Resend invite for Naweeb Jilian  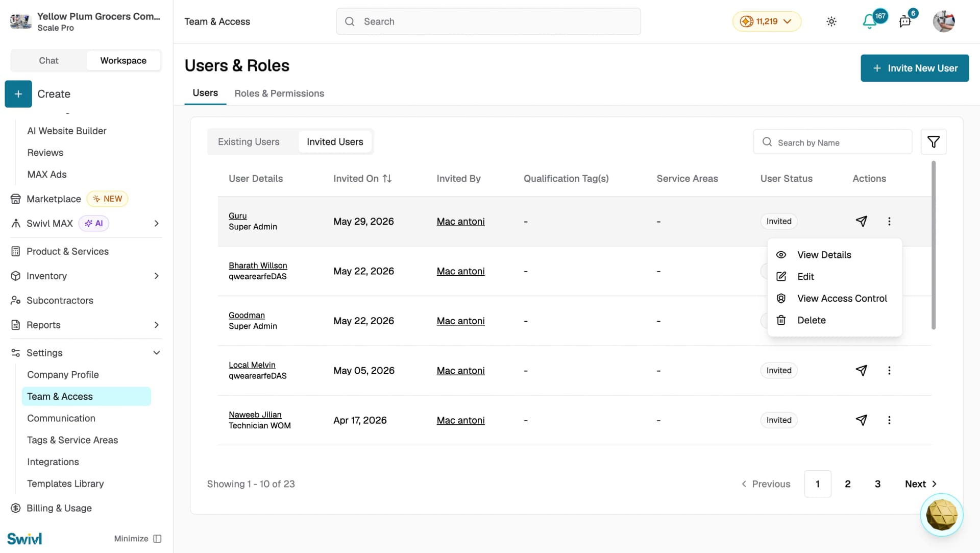862,420
